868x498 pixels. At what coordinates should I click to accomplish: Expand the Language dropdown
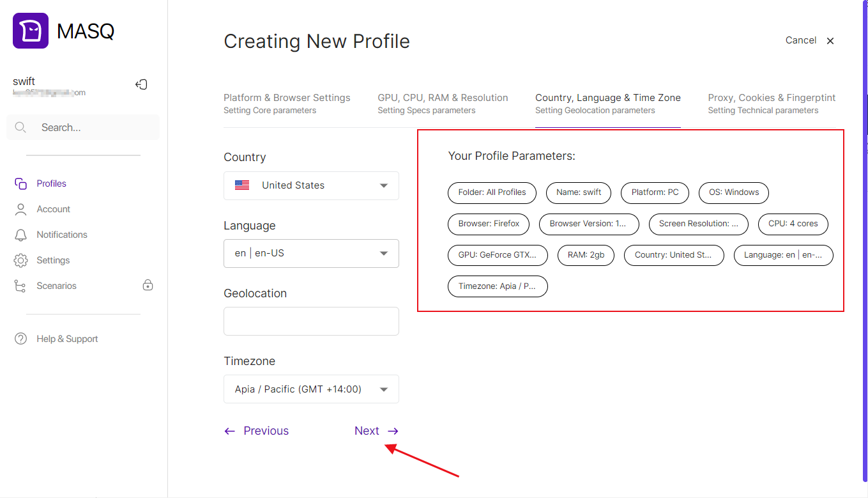point(383,253)
